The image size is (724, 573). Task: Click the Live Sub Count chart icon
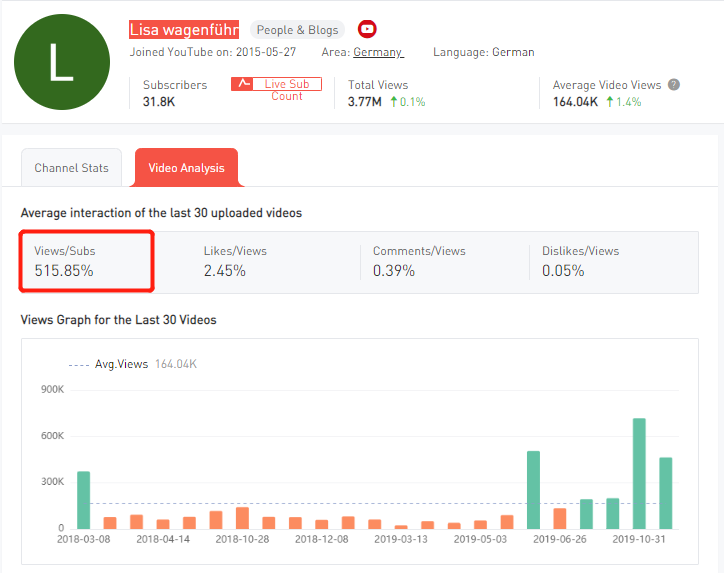243,84
